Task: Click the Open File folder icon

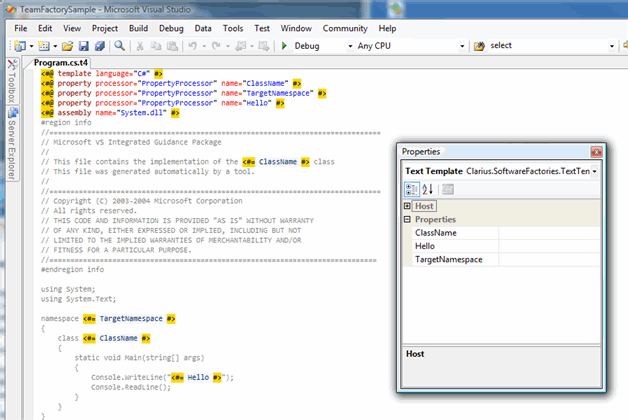Action: (x=67, y=46)
